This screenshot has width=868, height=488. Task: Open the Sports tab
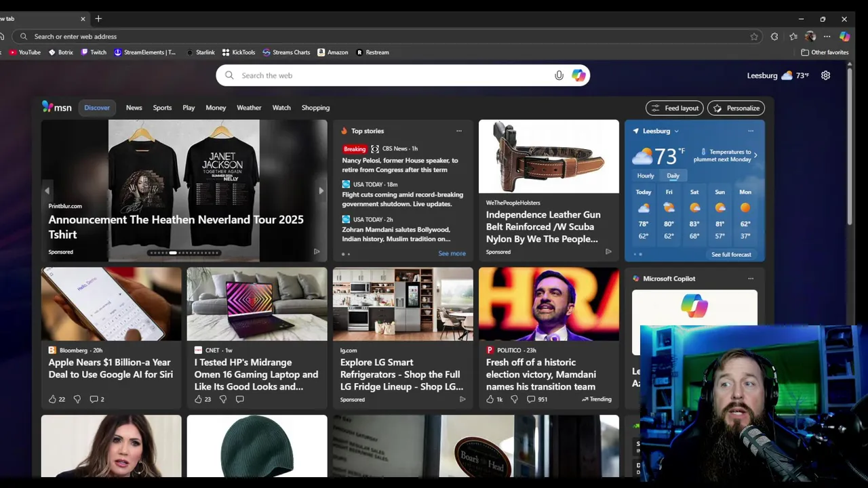click(x=162, y=108)
